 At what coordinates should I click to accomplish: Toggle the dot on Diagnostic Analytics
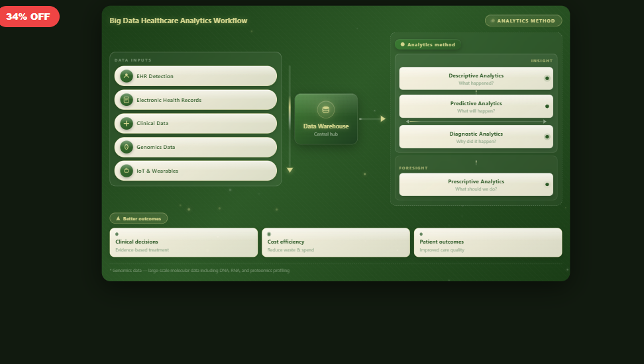click(x=547, y=136)
